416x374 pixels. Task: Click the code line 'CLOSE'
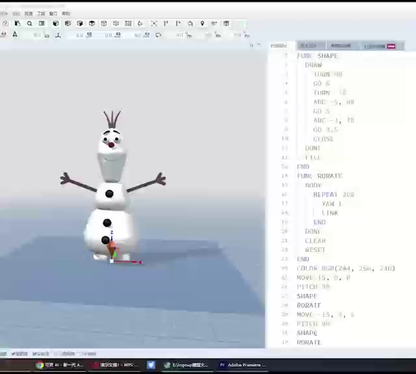tap(323, 139)
